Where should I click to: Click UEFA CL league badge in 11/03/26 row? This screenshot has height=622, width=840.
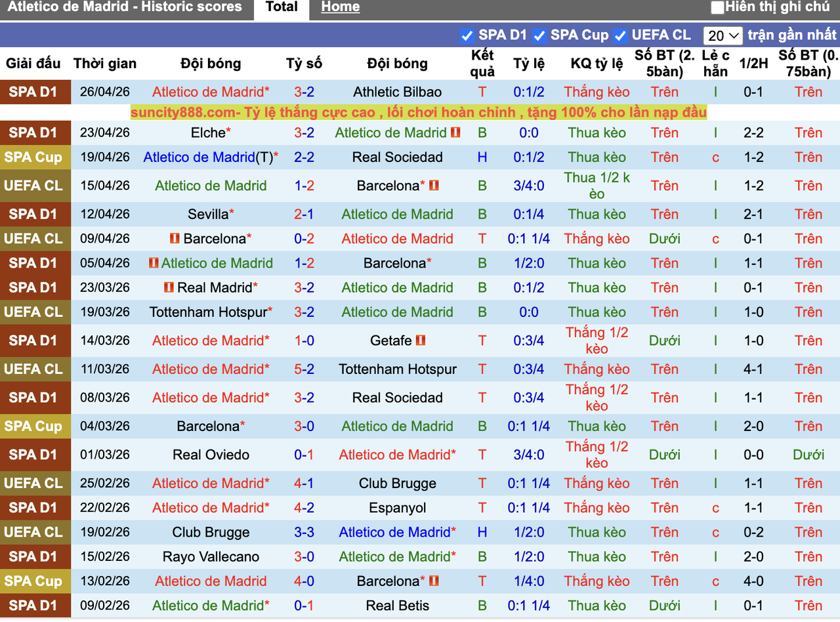coord(35,369)
